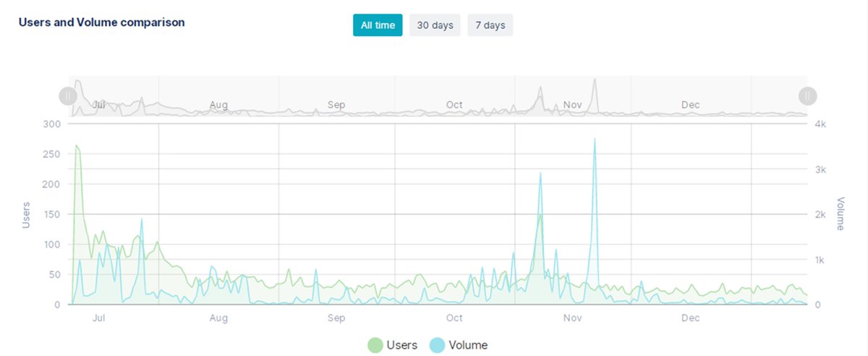Toggle the Users series in legend
The height and width of the screenshot is (356, 868).
(x=393, y=345)
